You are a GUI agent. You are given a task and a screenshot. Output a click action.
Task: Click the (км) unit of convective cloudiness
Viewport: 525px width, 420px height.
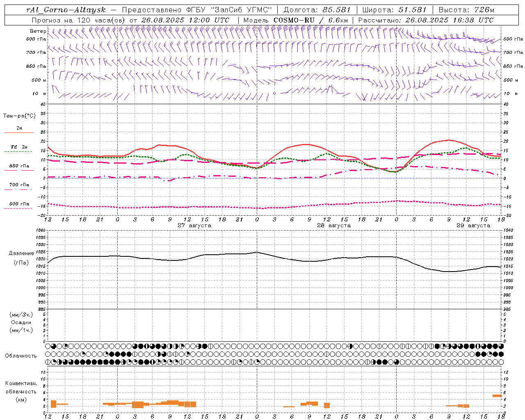click(21, 399)
